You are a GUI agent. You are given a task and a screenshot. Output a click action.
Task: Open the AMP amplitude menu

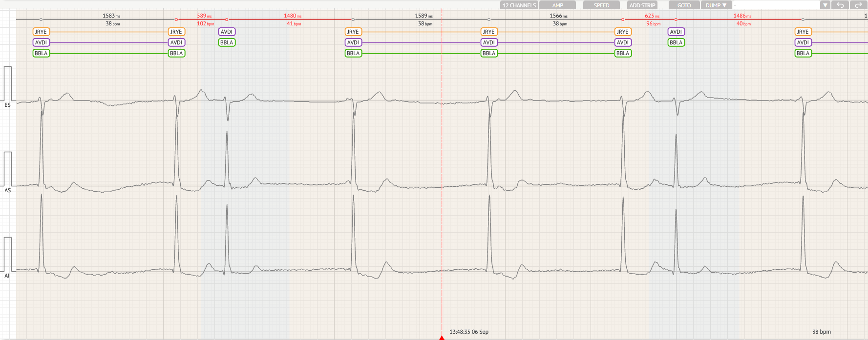click(x=558, y=5)
